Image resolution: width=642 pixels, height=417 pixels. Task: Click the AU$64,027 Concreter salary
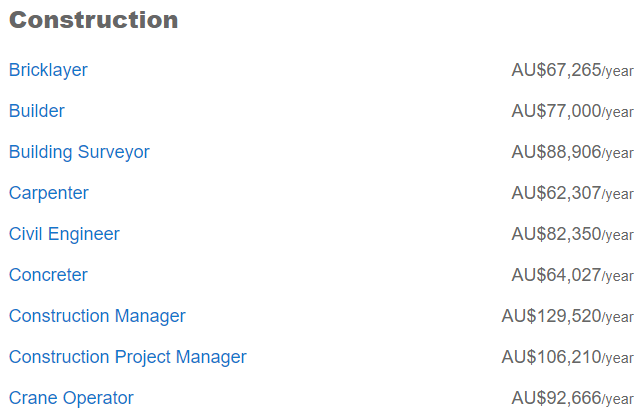556,275
